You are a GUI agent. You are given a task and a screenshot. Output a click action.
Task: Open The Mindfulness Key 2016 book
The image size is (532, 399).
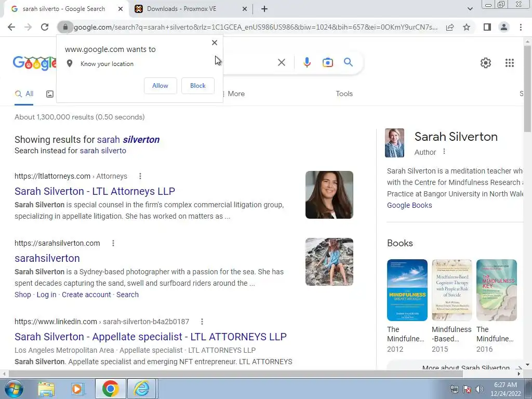(x=496, y=290)
